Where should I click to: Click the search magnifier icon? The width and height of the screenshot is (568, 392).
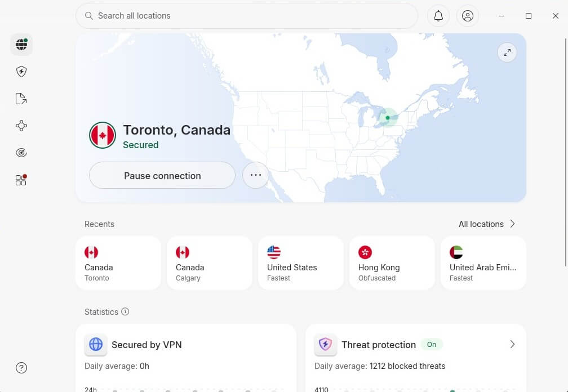89,16
